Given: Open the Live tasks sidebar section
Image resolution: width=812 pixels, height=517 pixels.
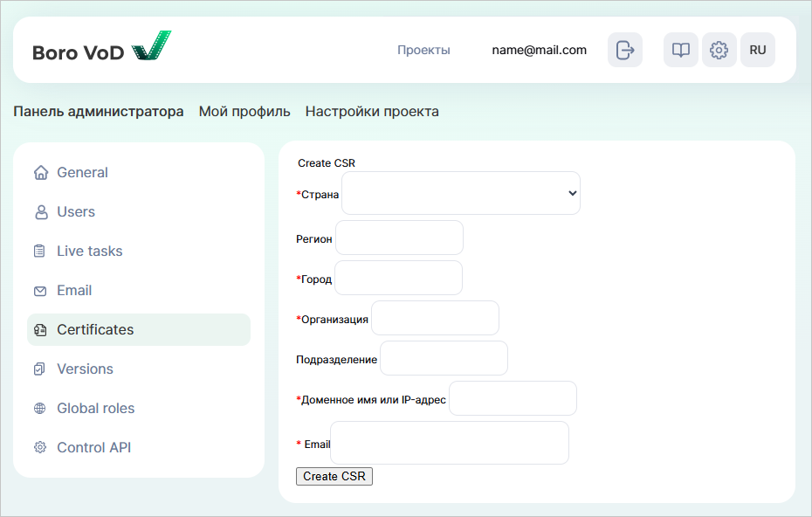Looking at the screenshot, I should point(139,252).
